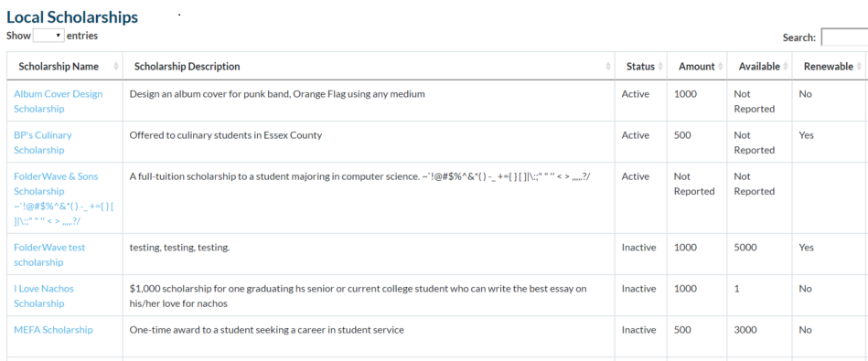Click available 3000 in MEFA Scholarship row
This screenshot has height=361, width=868.
pyautogui.click(x=745, y=330)
